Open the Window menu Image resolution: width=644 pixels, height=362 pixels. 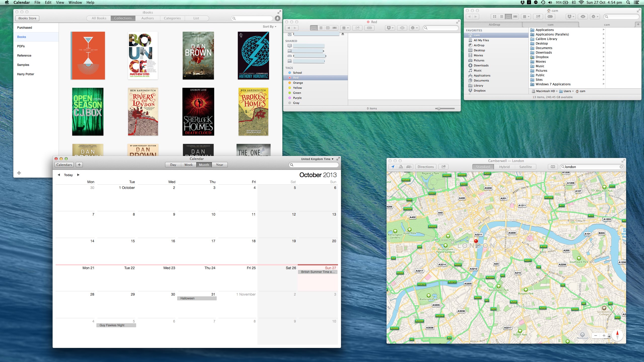pos(75,3)
